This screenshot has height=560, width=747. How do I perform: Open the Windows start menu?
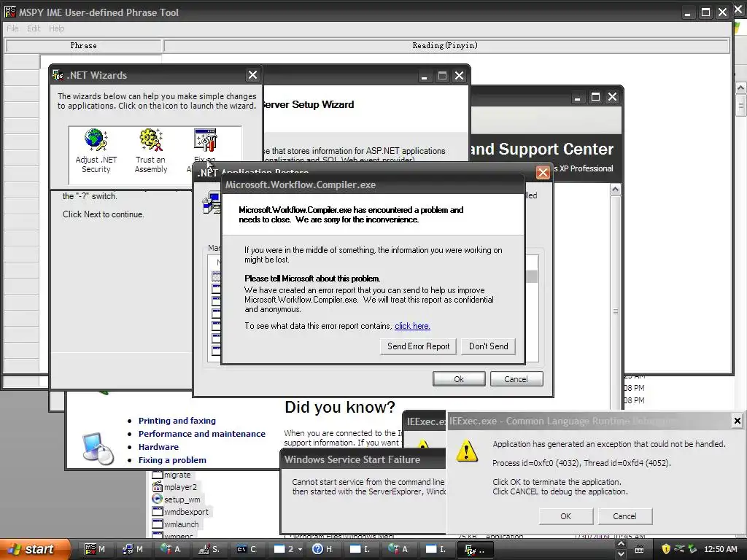[x=34, y=549]
